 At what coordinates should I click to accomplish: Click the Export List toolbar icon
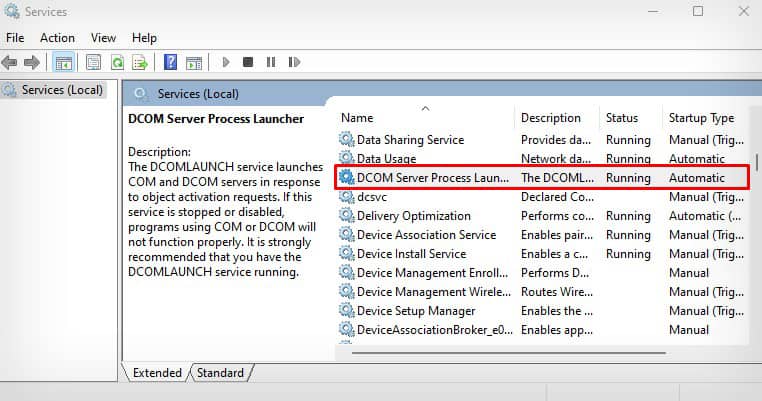click(x=140, y=62)
